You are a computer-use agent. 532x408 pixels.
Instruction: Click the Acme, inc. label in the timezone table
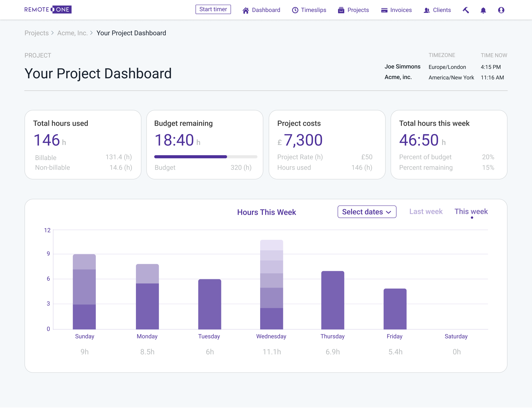pyautogui.click(x=398, y=77)
